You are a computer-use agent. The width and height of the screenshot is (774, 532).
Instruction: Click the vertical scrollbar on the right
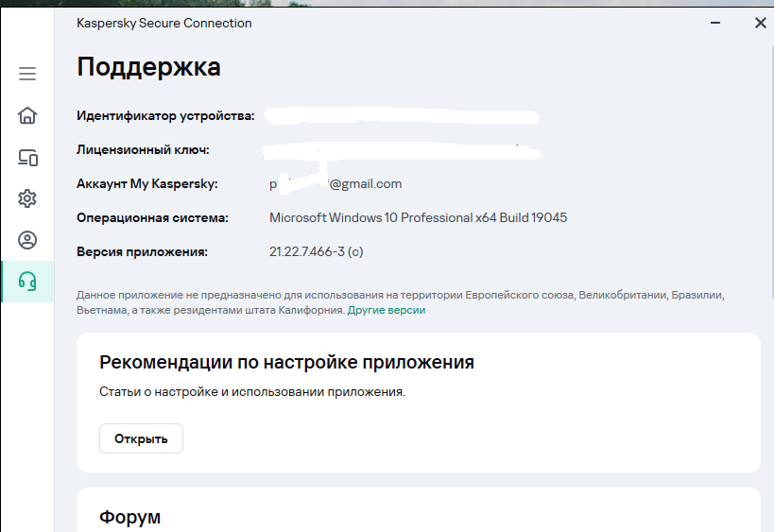(x=771, y=172)
